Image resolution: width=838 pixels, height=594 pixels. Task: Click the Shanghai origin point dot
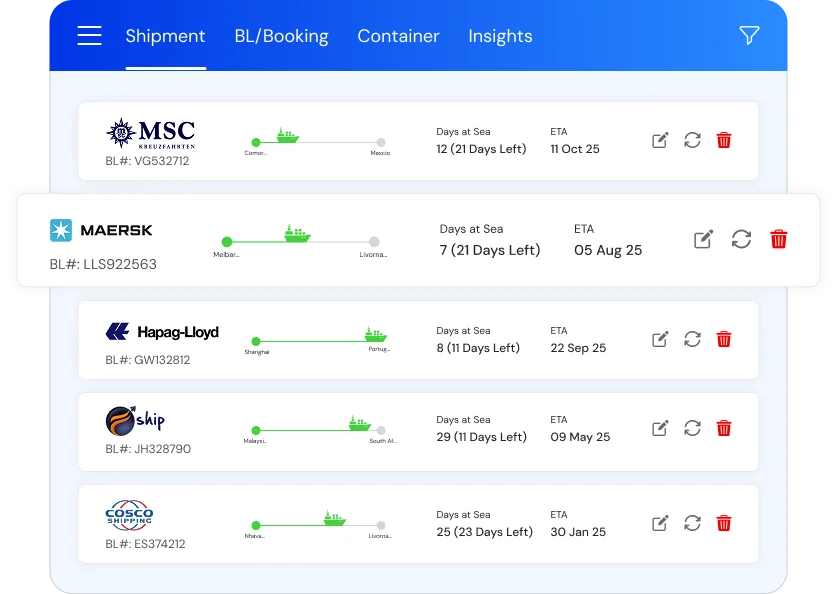256,341
